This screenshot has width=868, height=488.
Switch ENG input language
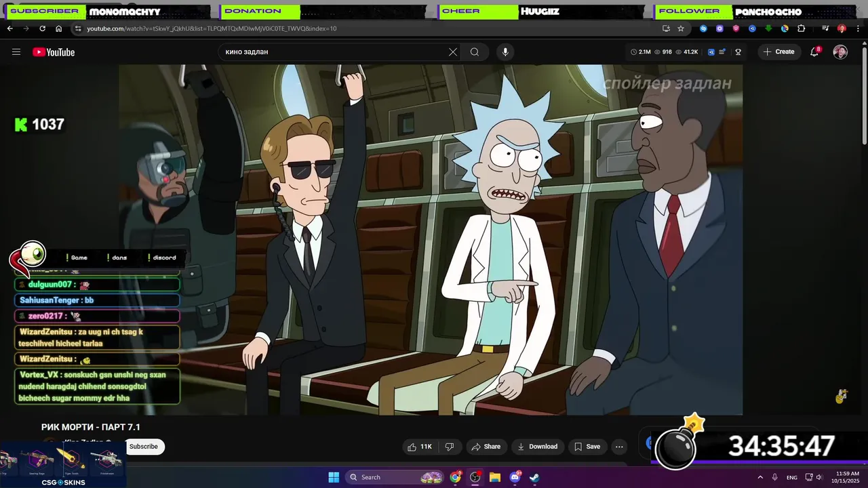(x=791, y=477)
